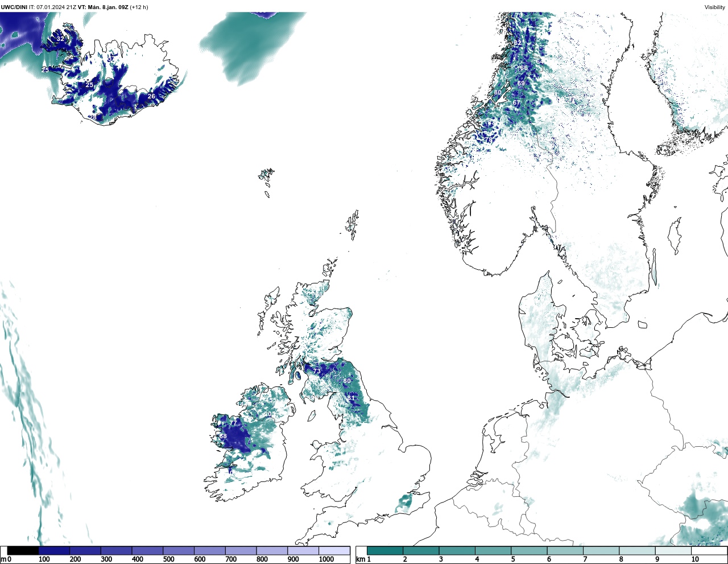Select the 9 km very pale swatch

673,551
